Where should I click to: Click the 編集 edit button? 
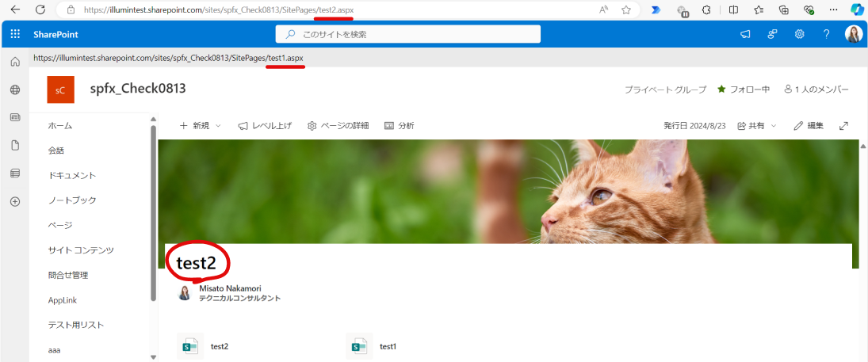click(x=809, y=126)
